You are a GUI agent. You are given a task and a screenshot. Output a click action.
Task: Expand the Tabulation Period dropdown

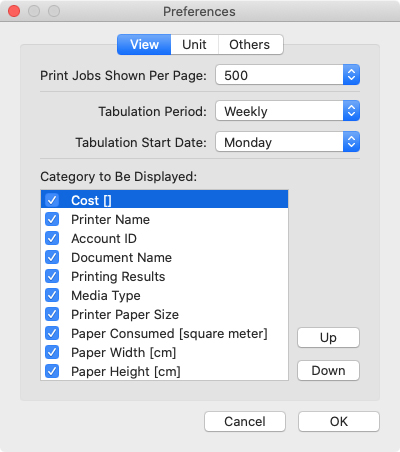287,111
